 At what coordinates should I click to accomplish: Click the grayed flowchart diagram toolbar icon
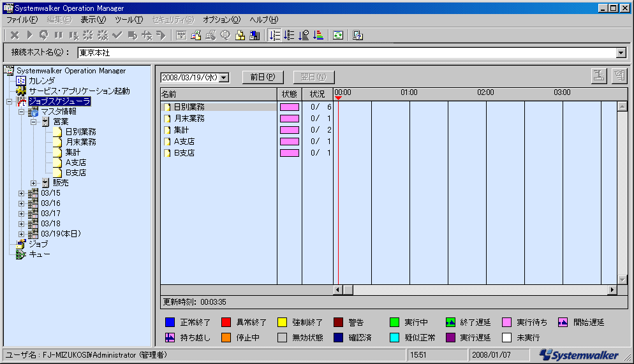click(181, 36)
